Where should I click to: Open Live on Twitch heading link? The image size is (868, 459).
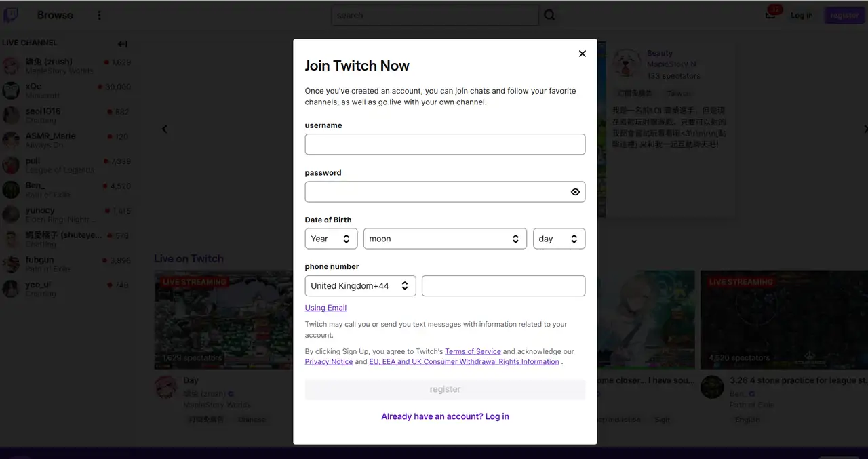coord(189,258)
